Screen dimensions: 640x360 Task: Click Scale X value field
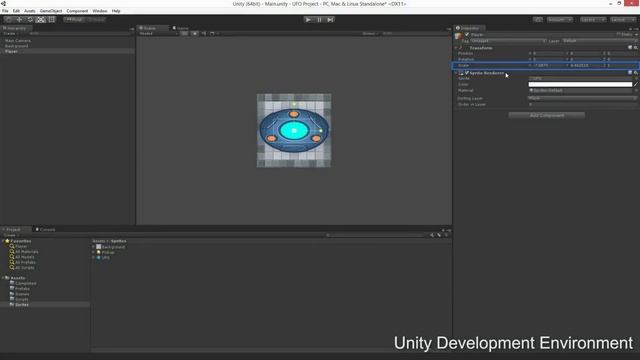coord(549,65)
